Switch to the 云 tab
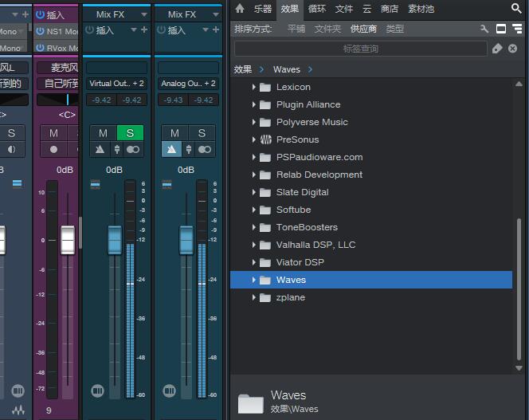 point(366,9)
